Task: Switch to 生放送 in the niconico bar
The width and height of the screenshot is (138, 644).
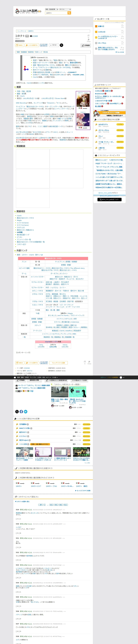Action: [27, 377]
